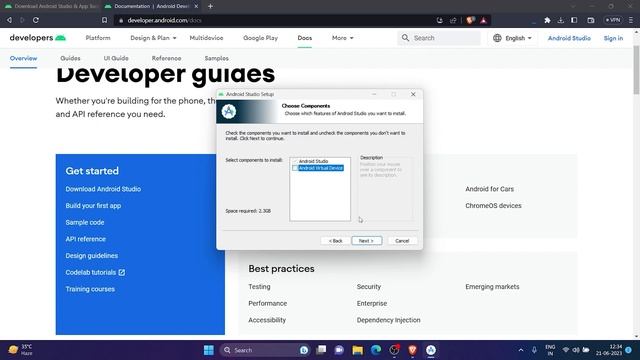Open browser hamburger menu

pyautogui.click(x=631, y=20)
